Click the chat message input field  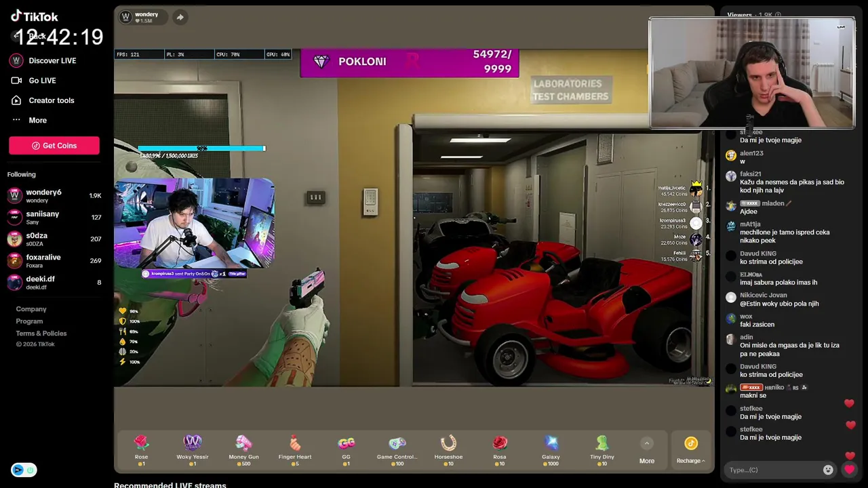point(773,470)
